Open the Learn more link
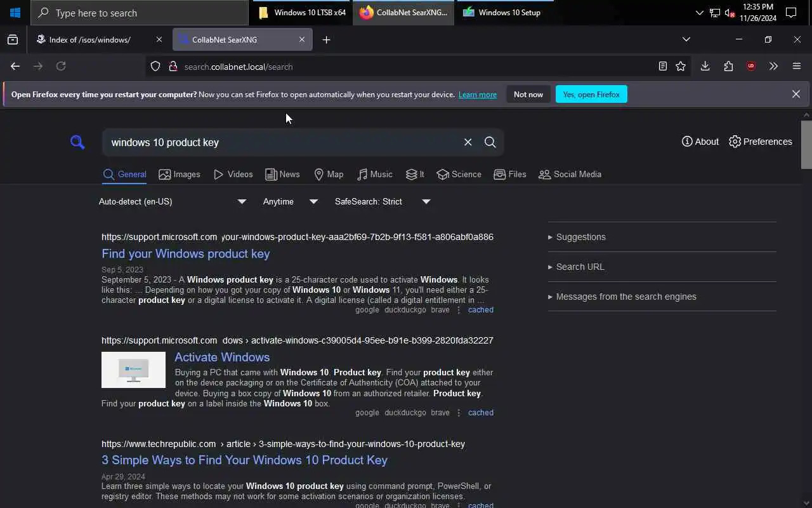The image size is (812, 508). (x=478, y=95)
